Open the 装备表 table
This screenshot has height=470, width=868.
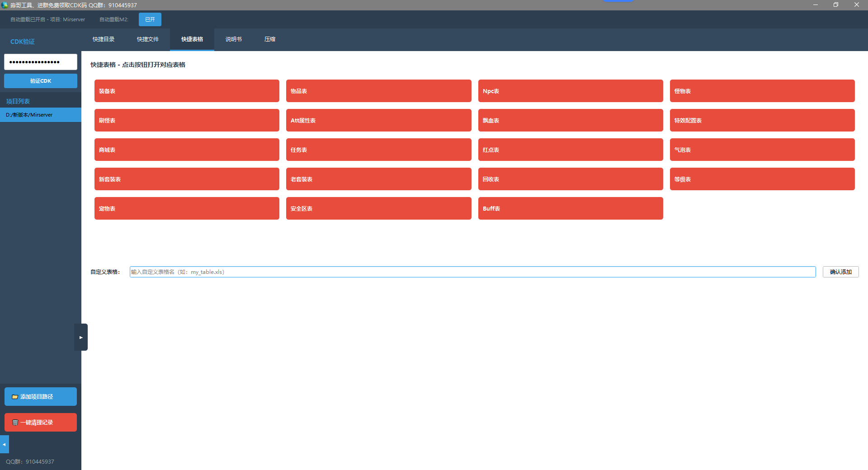[x=187, y=91]
